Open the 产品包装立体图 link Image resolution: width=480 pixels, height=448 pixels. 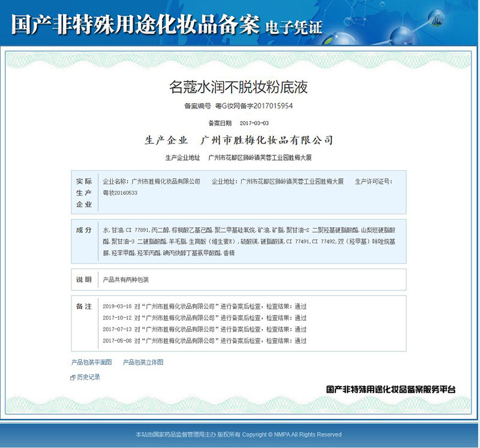click(143, 362)
